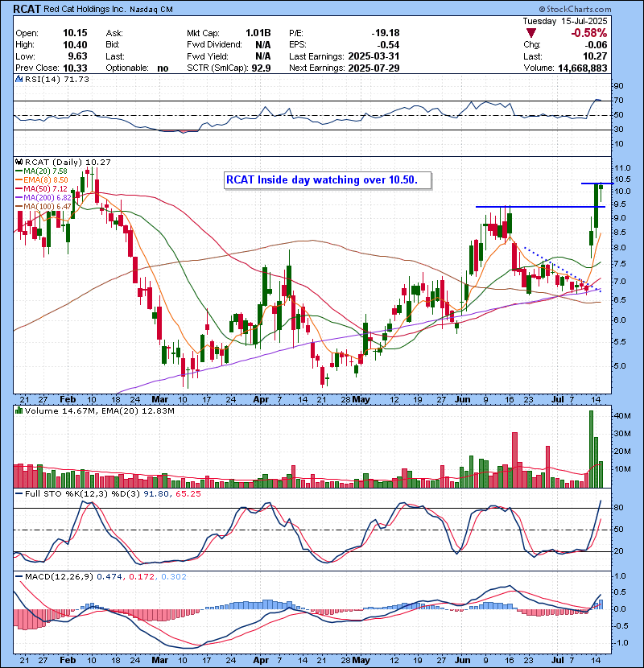The image size is (644, 668).
Task: Click the red down-triangle change indicator
Action: 530,33
